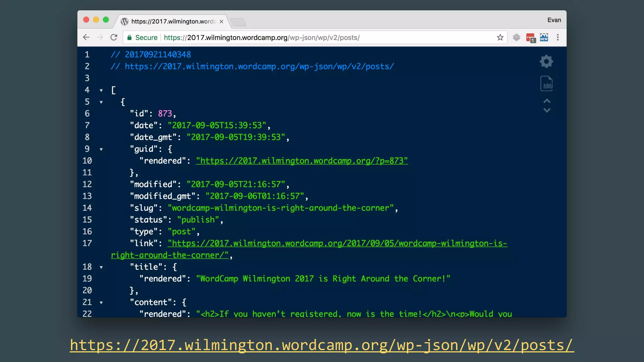
Task: Collapse the "guid" object
Action: tap(101, 149)
